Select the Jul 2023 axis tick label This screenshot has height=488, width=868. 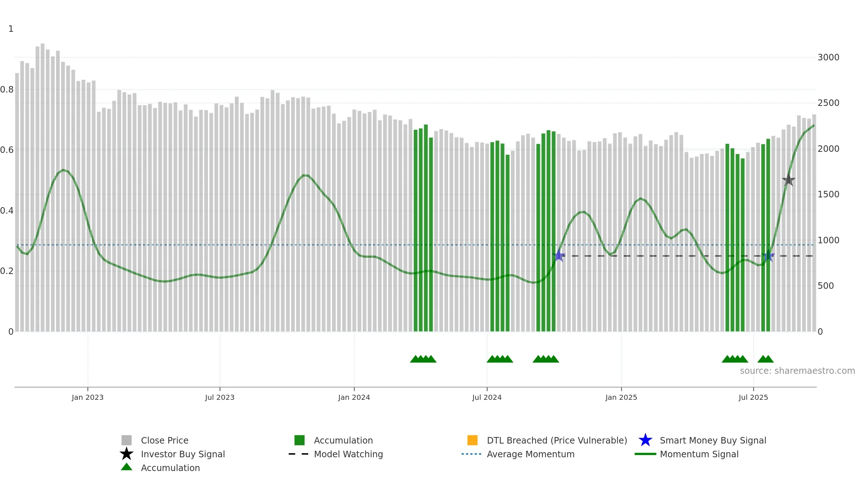tap(220, 397)
